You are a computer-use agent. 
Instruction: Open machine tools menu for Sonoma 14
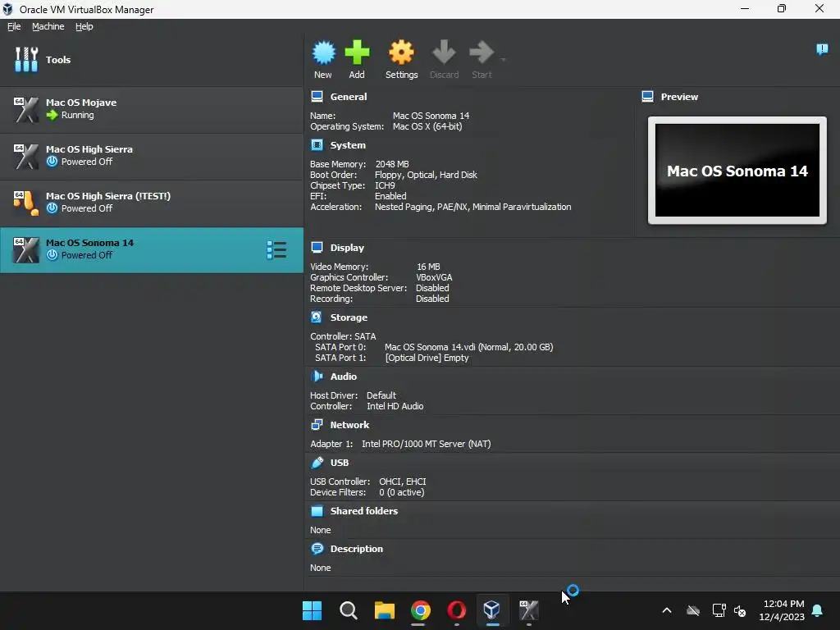276,250
